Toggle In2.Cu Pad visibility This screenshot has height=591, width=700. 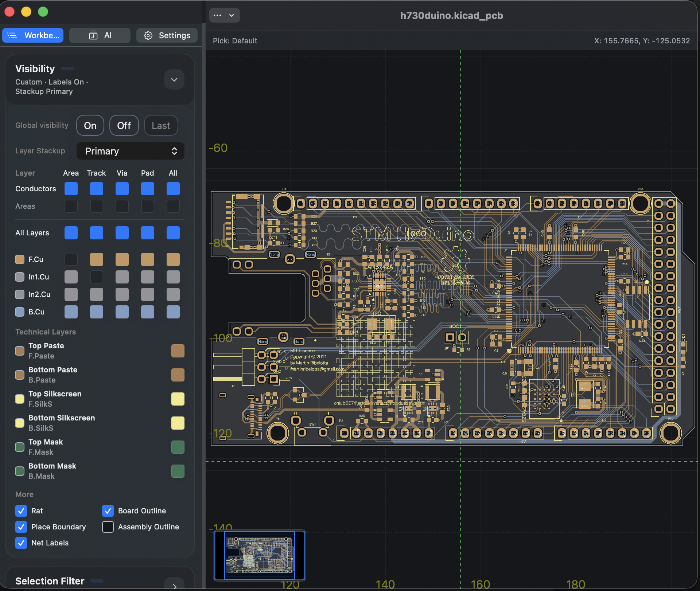click(148, 294)
